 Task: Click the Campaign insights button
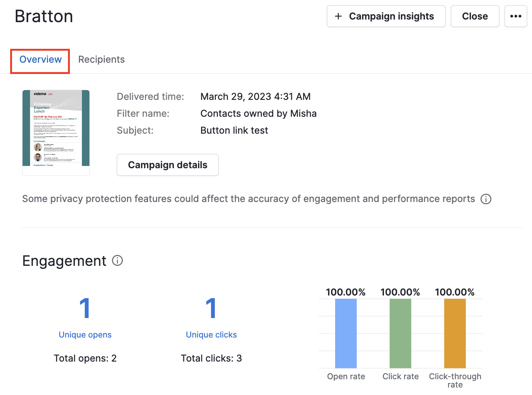[x=386, y=16]
